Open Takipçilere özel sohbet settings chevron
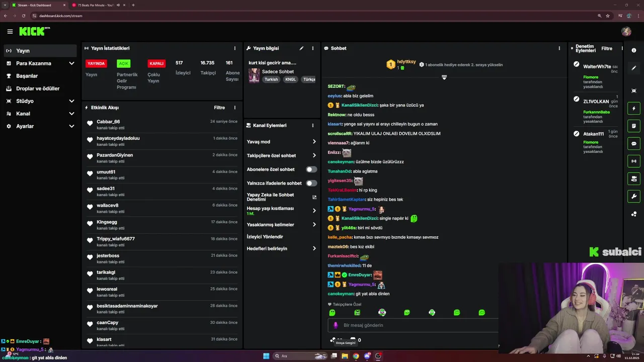Viewport: 644px width, 362px height. (x=314, y=155)
